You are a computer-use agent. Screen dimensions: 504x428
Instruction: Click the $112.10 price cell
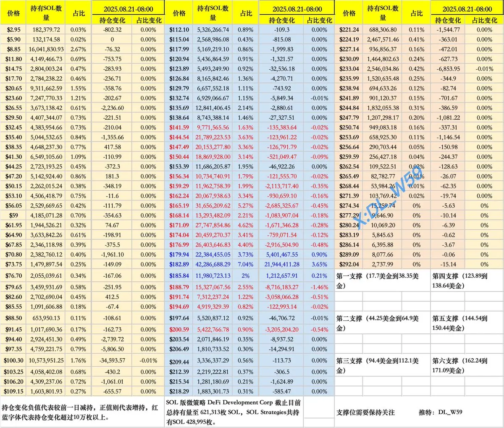[179, 30]
